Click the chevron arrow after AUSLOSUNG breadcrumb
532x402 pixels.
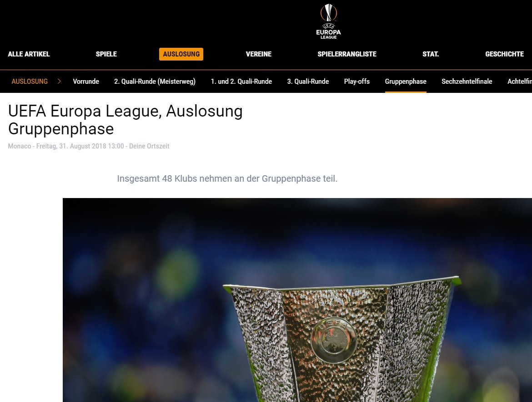pos(59,81)
